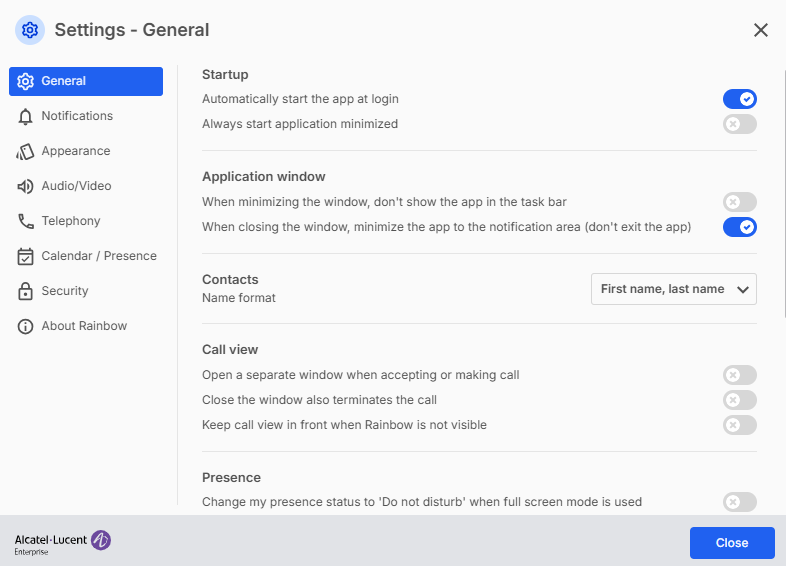Screen dimensions: 786x566
Task: Disable automatically start the app at login
Action: pos(740,99)
